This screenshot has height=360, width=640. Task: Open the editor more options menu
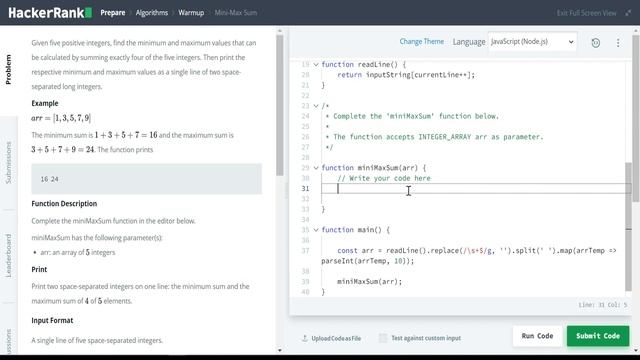click(x=618, y=42)
